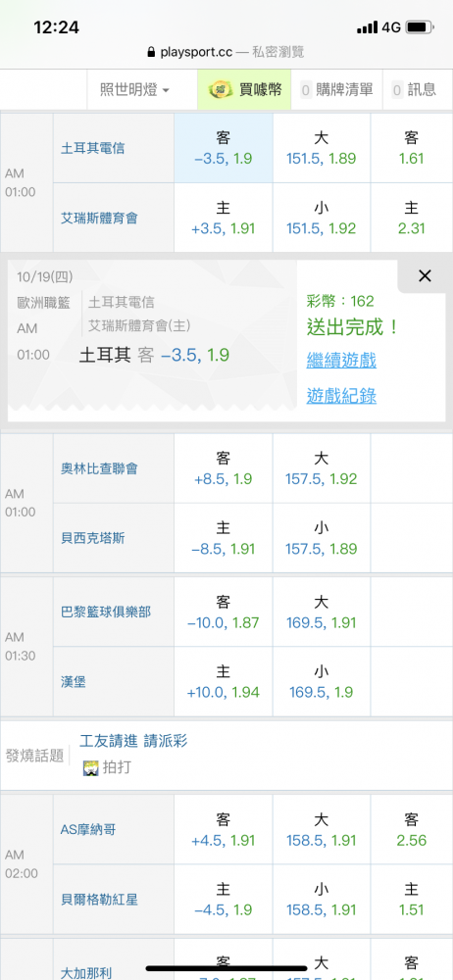Close the bet confirmation slip

tap(425, 275)
